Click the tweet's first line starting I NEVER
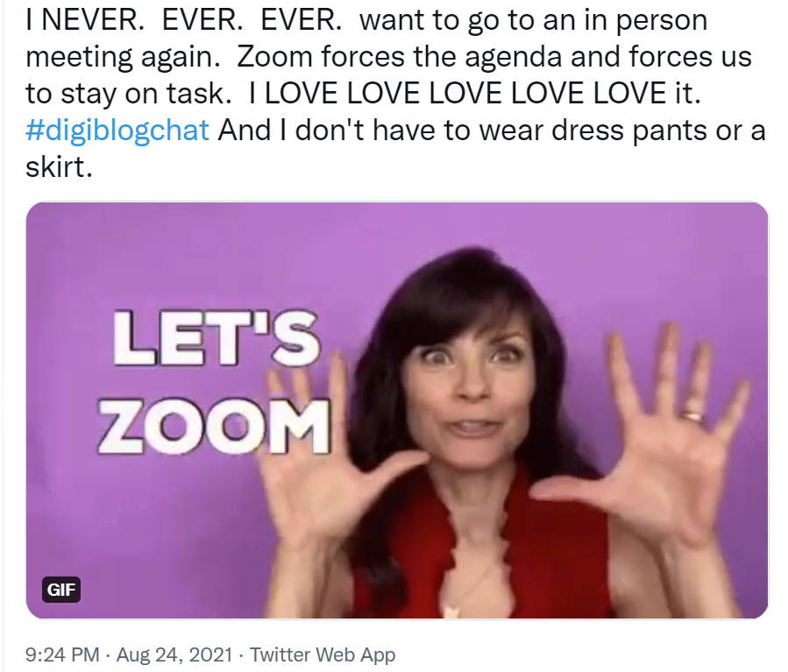This screenshot has width=788, height=672. (x=366, y=20)
